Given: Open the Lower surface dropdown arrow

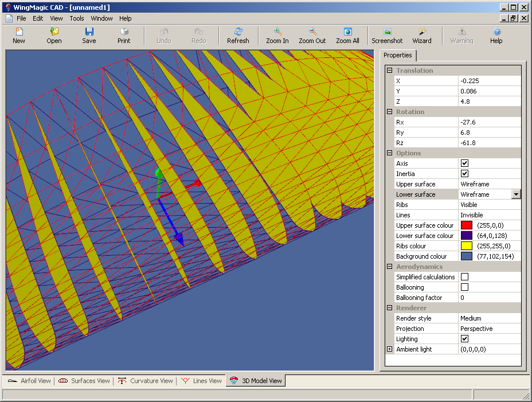Looking at the screenshot, I should (516, 194).
